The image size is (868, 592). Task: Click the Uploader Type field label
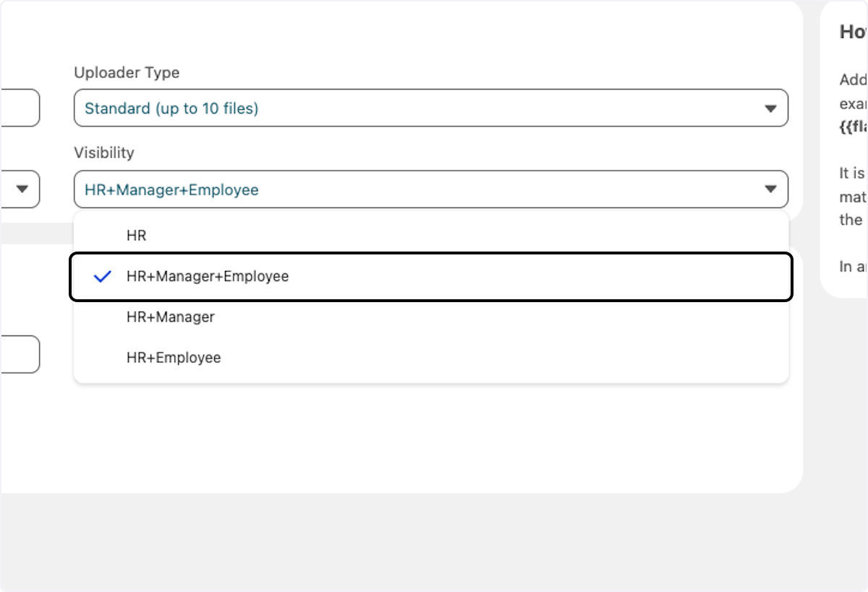click(127, 72)
